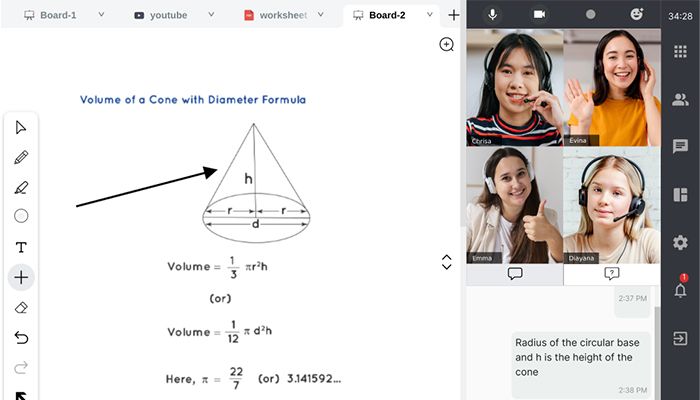Open the Q&A question tab
Screen dimensions: 700x400
click(x=612, y=274)
